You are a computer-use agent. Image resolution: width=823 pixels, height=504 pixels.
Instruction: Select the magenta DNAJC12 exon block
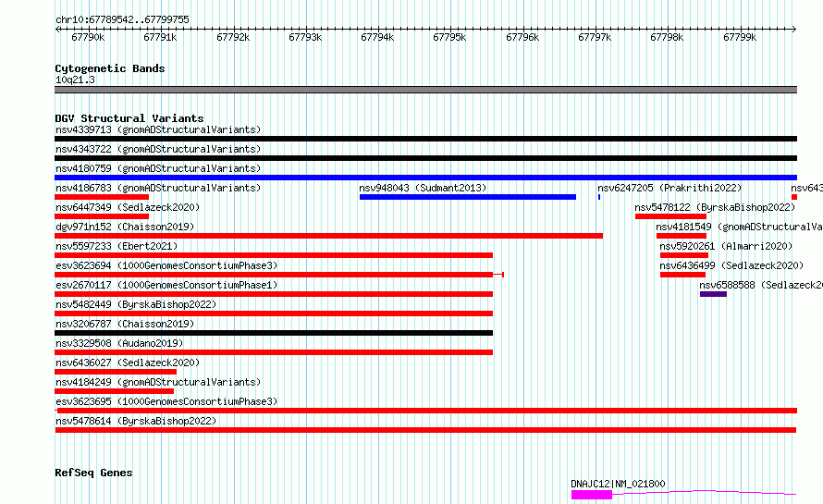592,495
